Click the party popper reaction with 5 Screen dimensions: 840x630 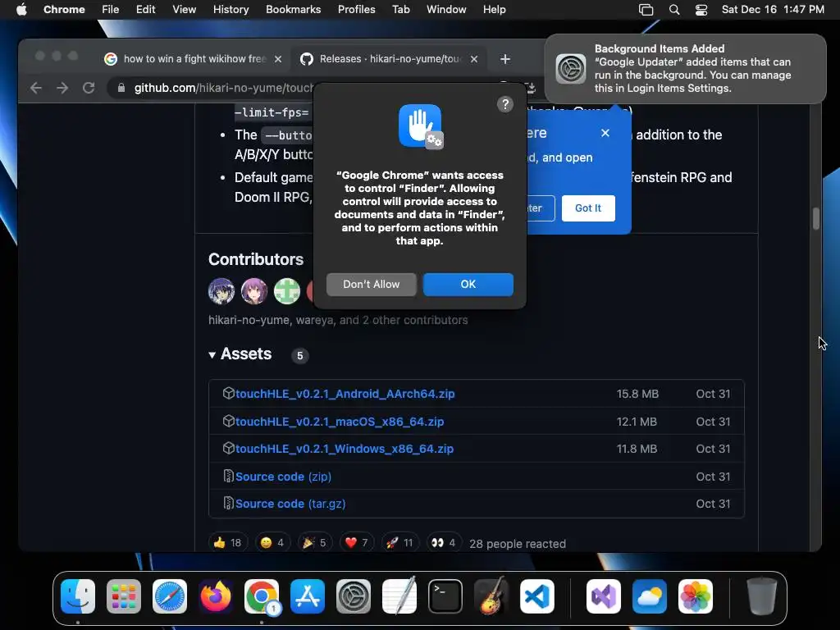click(x=314, y=543)
